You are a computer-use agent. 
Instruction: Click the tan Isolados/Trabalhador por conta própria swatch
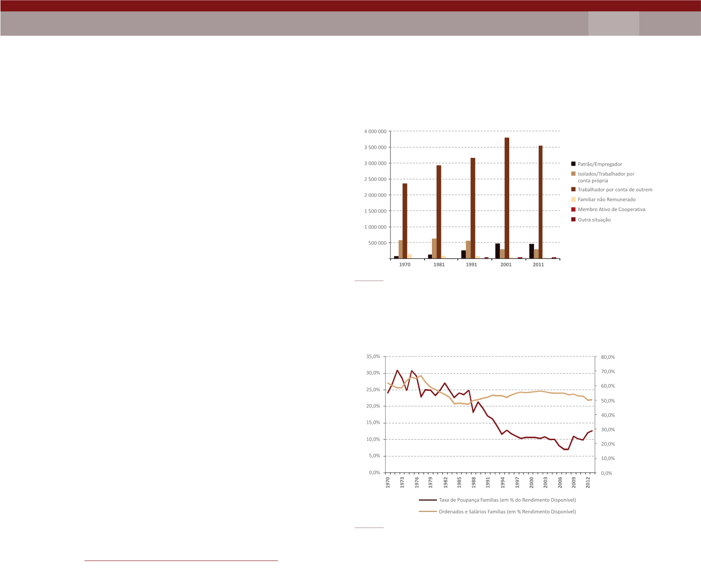point(573,174)
